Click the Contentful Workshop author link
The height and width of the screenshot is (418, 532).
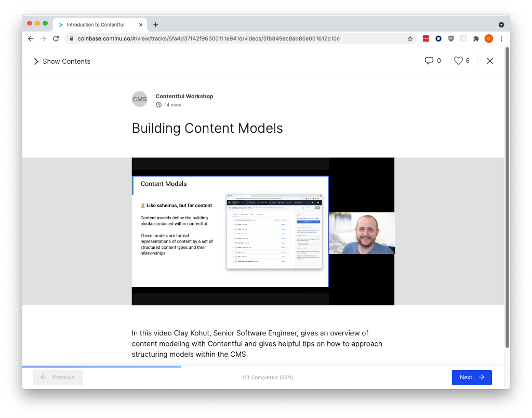click(184, 96)
